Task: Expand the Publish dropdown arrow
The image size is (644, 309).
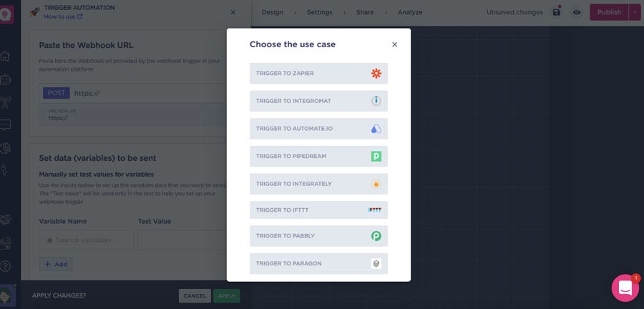Action: point(635,12)
